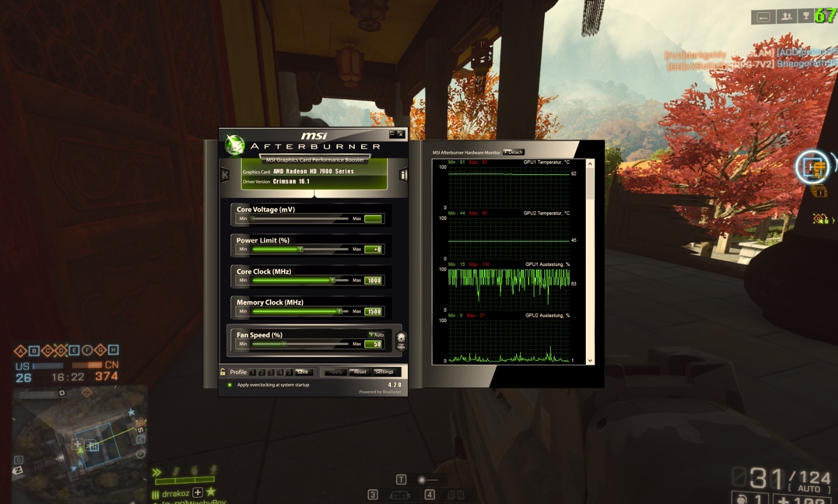
Task: Open Kombustor with the K side button
Action: click(225, 174)
